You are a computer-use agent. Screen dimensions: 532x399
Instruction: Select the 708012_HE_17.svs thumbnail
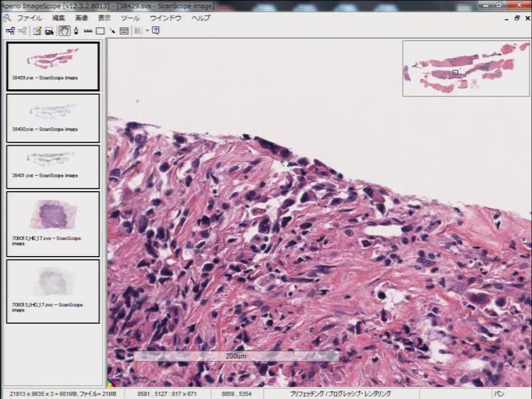point(53,223)
